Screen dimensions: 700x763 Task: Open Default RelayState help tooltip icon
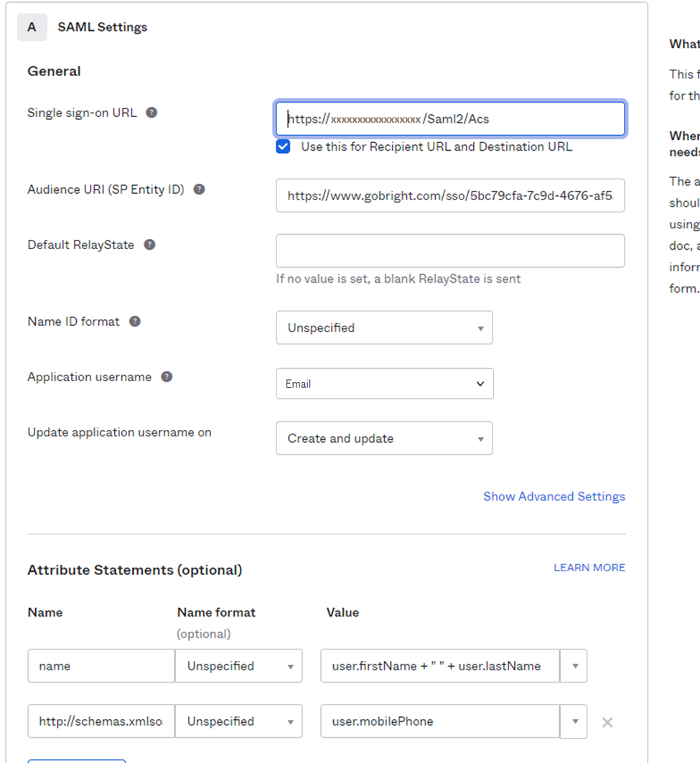(149, 245)
